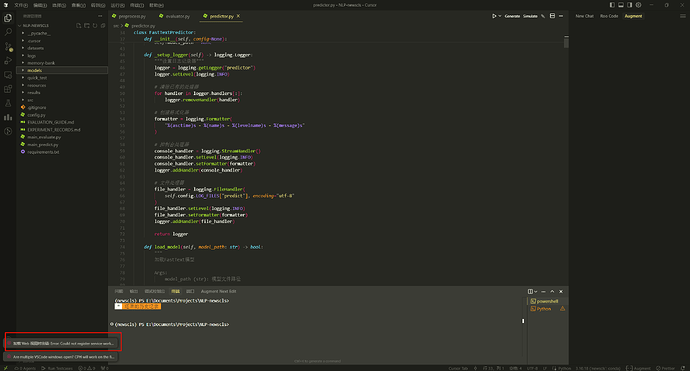This screenshot has width=690, height=371.
Task: Expand the src folder
Action: click(62, 100)
